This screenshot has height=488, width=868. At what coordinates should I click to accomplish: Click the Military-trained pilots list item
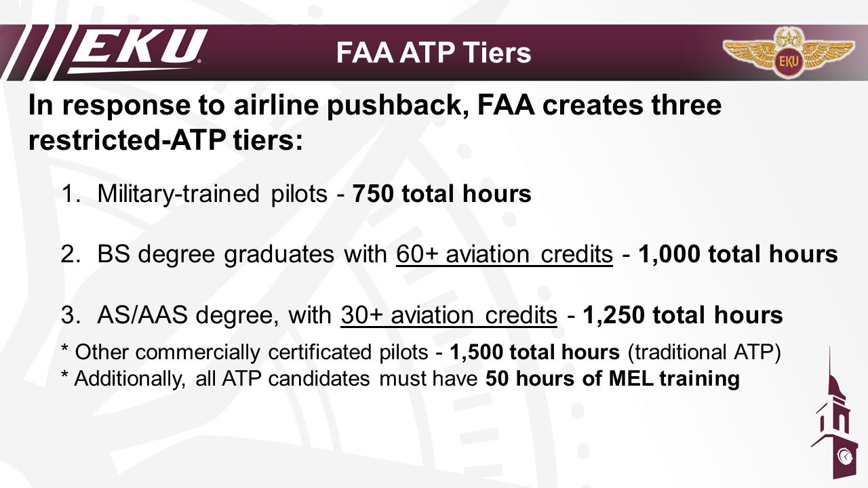(296, 195)
